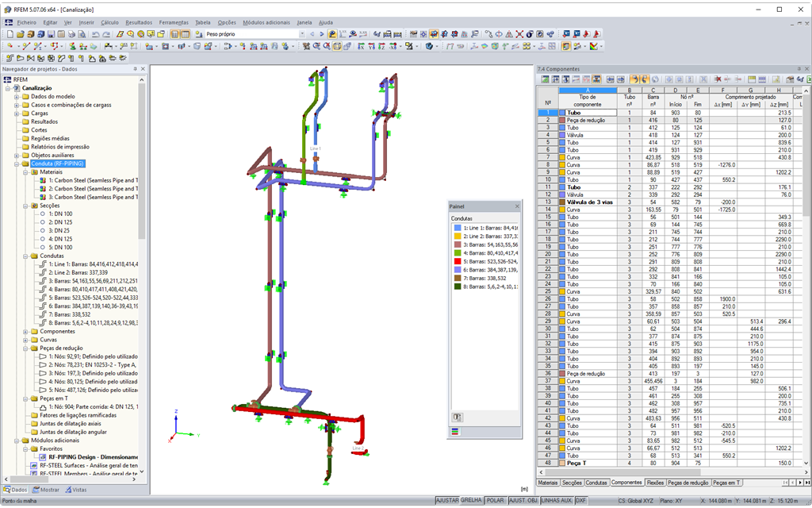Collapse the Conduta (RF-PIPING) node
This screenshot has width=812, height=508.
pos(17,164)
